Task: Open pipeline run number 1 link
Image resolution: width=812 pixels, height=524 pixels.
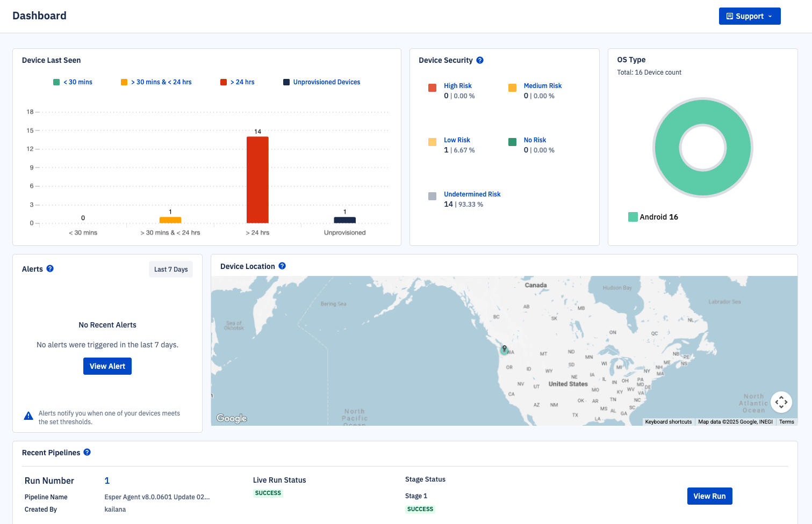Action: [107, 481]
